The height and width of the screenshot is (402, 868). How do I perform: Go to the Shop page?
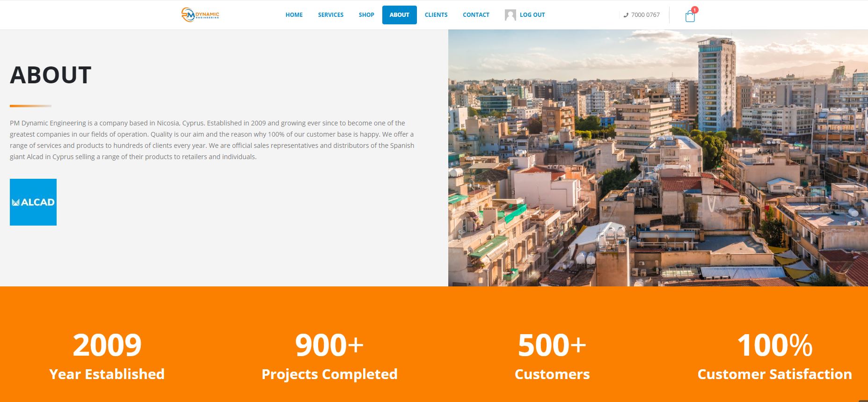[x=366, y=15]
